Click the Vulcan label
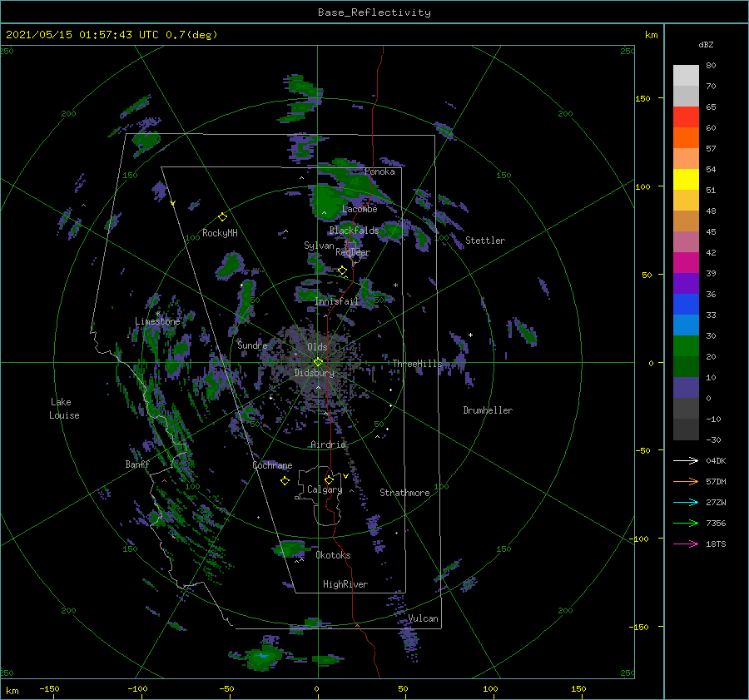The width and height of the screenshot is (749, 700). pos(424,618)
